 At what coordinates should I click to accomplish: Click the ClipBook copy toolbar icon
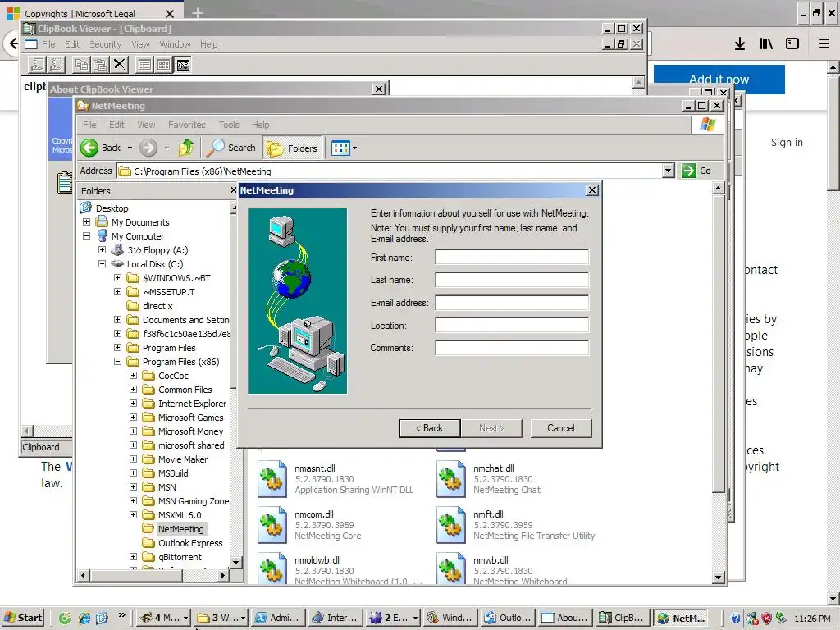click(x=81, y=65)
